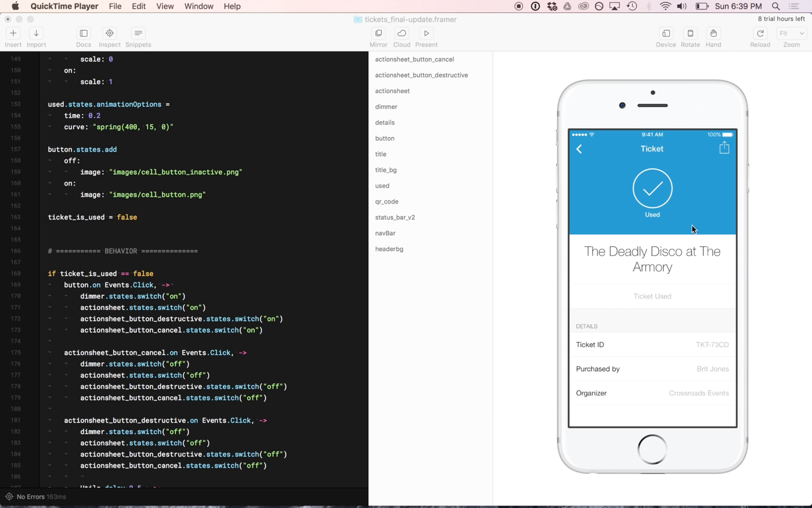Open the Fit zoom dropdown

pos(791,33)
